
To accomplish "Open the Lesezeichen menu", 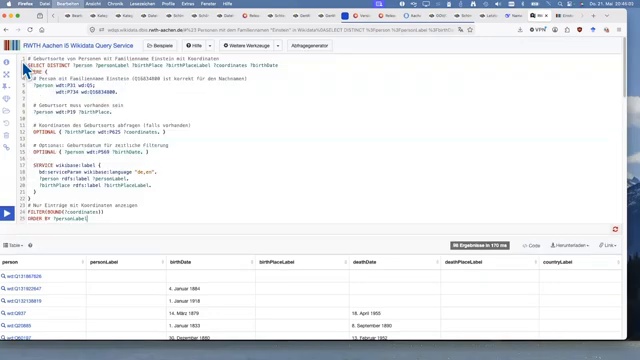I will tap(142, 4).
